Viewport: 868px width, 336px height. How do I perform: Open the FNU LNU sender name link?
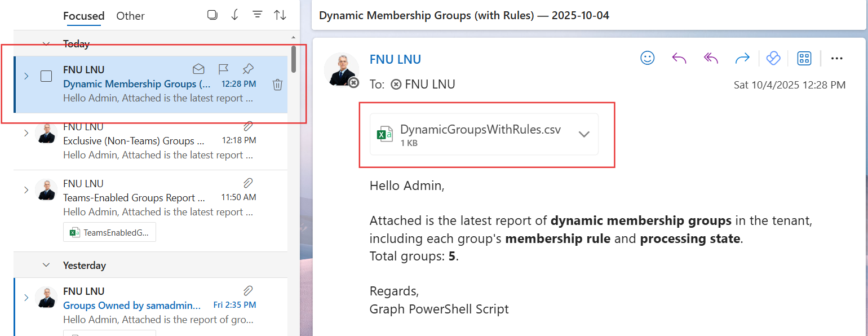coord(395,59)
